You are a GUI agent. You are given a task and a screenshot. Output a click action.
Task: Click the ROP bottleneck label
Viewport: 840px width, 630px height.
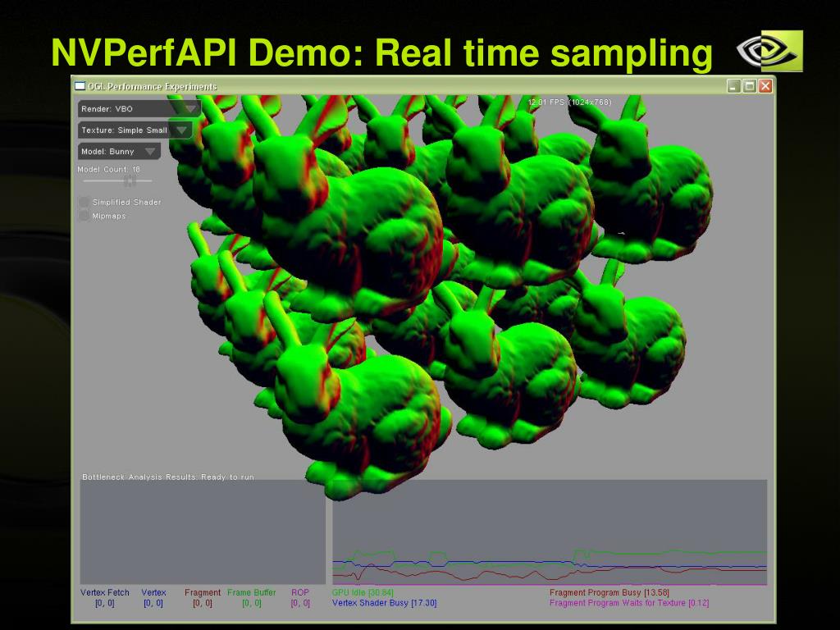(300, 592)
